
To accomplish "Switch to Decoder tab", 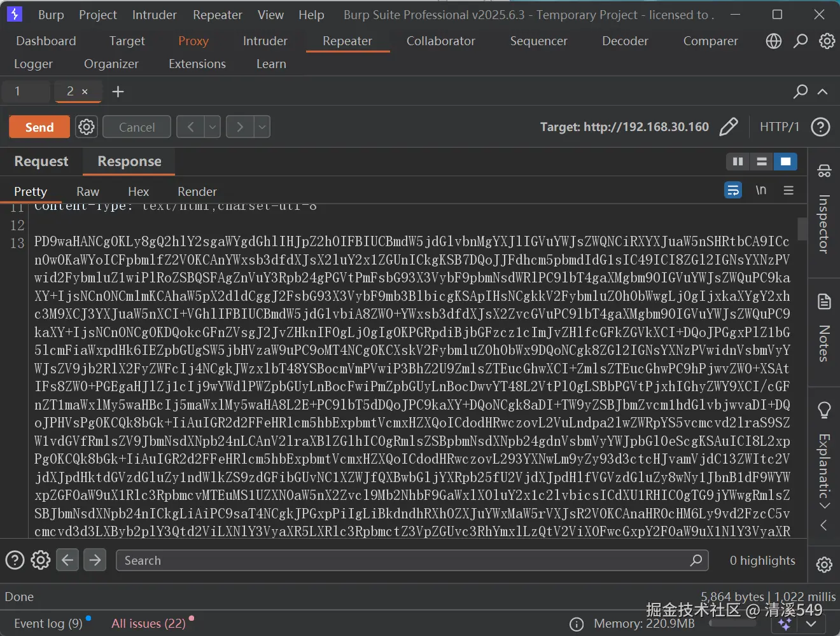I will [625, 41].
